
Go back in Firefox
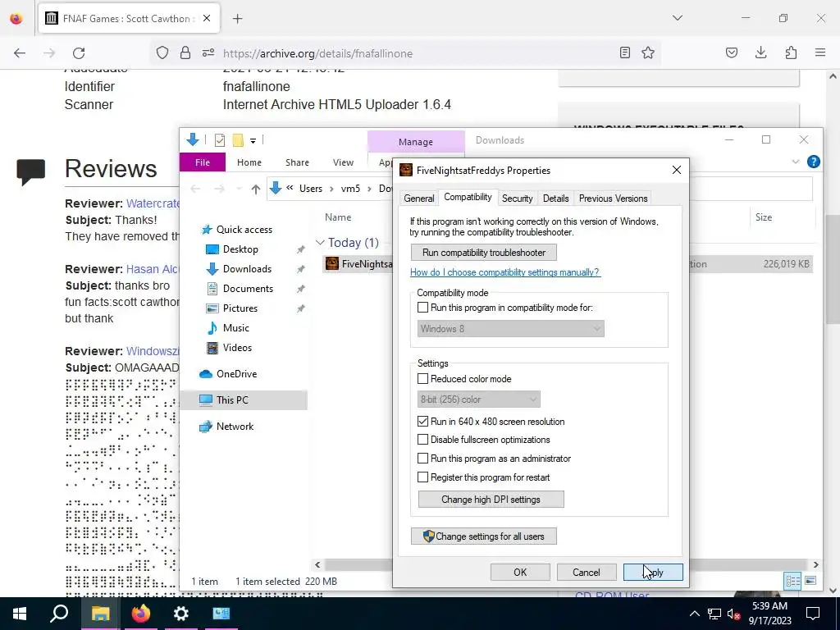20,53
